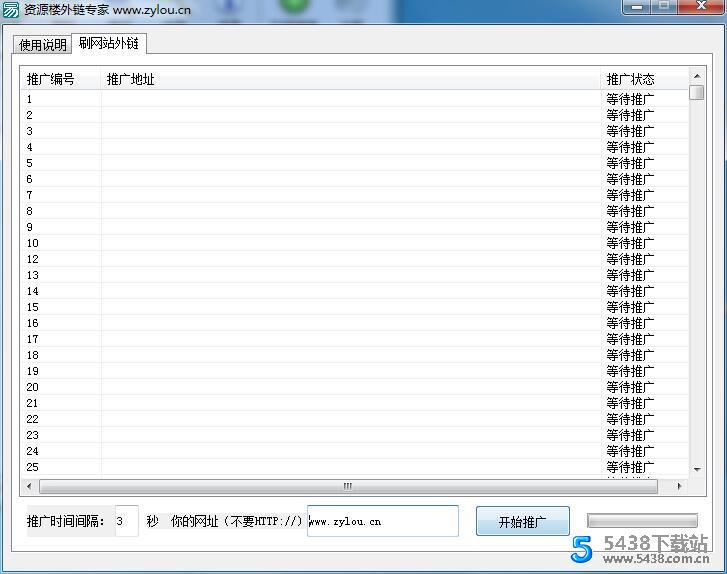The image size is (727, 574).
Task: Close the 资源楼外链专家 window
Action: point(701,7)
